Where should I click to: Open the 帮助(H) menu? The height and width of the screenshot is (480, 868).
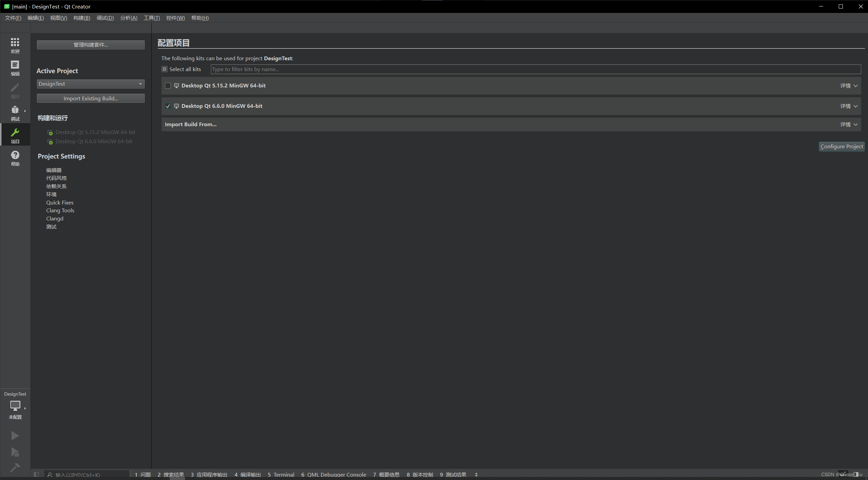[x=200, y=18]
